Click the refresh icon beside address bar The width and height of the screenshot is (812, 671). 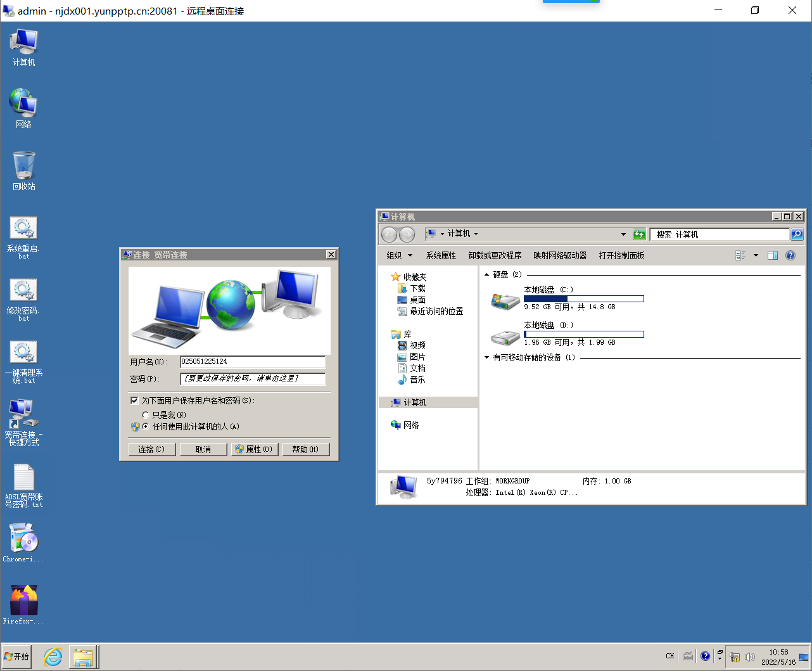pos(639,234)
